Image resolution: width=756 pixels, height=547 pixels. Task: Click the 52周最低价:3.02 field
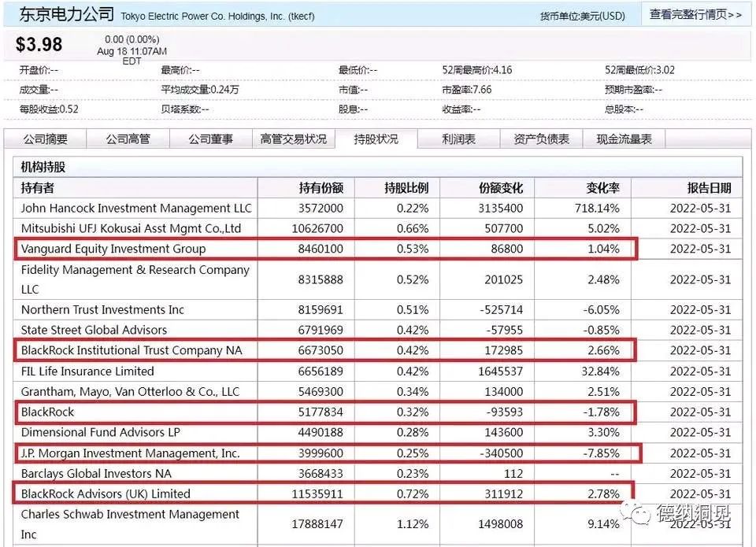(x=639, y=70)
